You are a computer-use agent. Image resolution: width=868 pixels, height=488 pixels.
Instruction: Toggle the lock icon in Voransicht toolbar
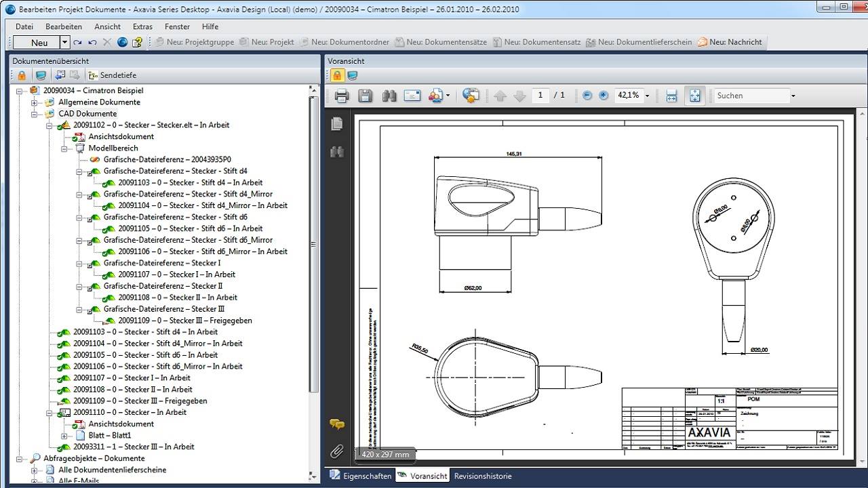337,75
